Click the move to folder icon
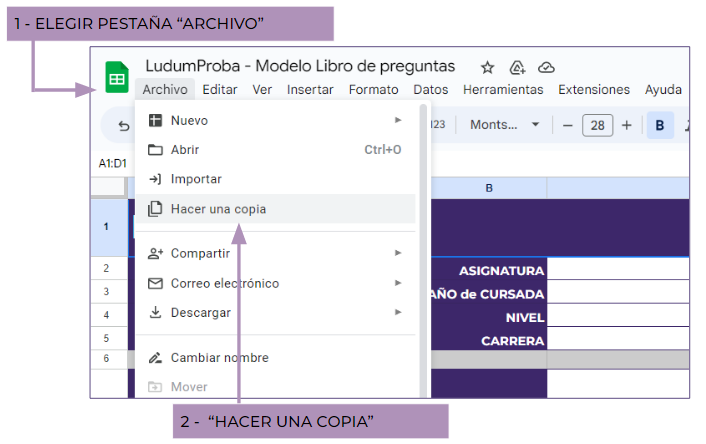 coord(517,67)
